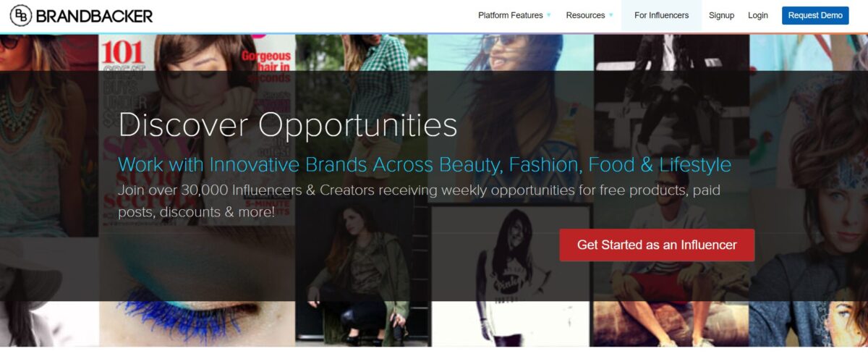The image size is (868, 359).
Task: Select the For Influencers tab
Action: coord(662,15)
